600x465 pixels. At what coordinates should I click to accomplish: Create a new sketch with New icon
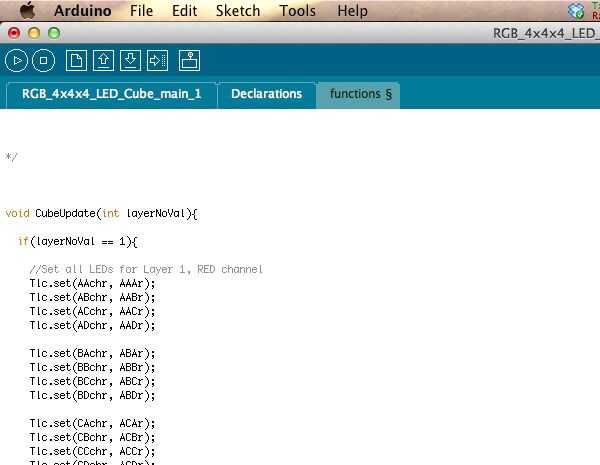(76, 60)
